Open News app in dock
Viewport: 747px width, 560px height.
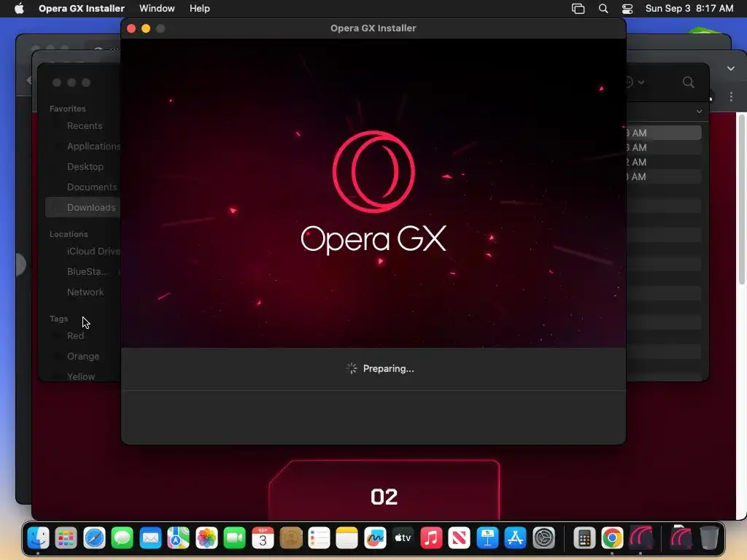point(460,539)
